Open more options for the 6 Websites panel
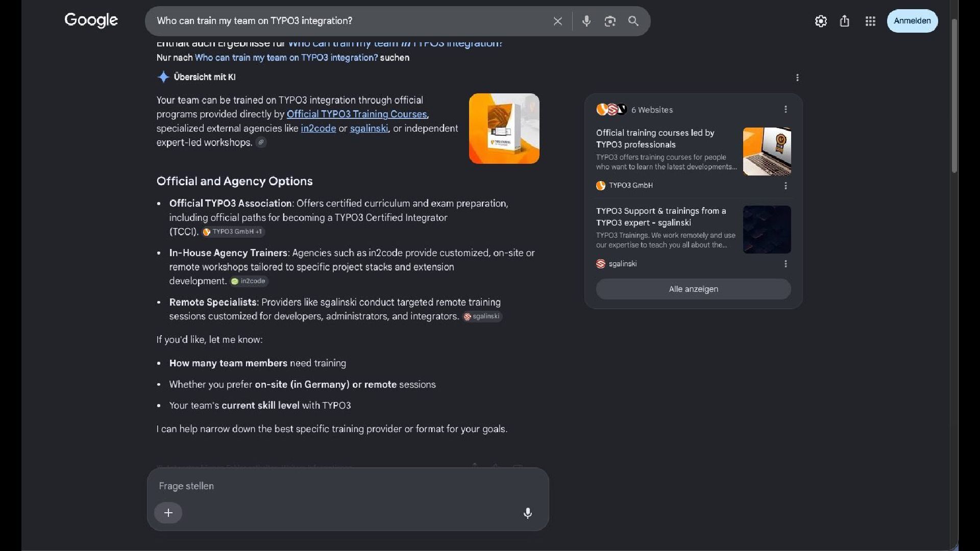Screen dimensions: 980x551 [x=786, y=109]
